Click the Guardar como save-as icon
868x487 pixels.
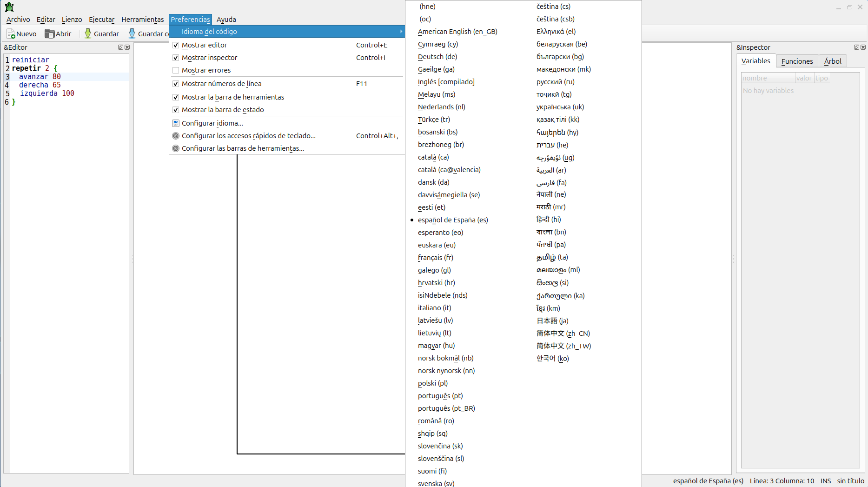click(x=132, y=34)
